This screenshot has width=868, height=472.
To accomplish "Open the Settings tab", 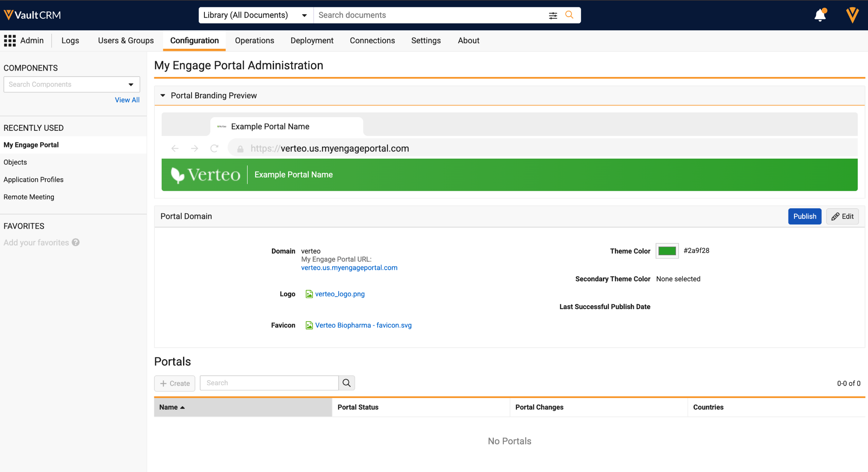I will tap(426, 41).
